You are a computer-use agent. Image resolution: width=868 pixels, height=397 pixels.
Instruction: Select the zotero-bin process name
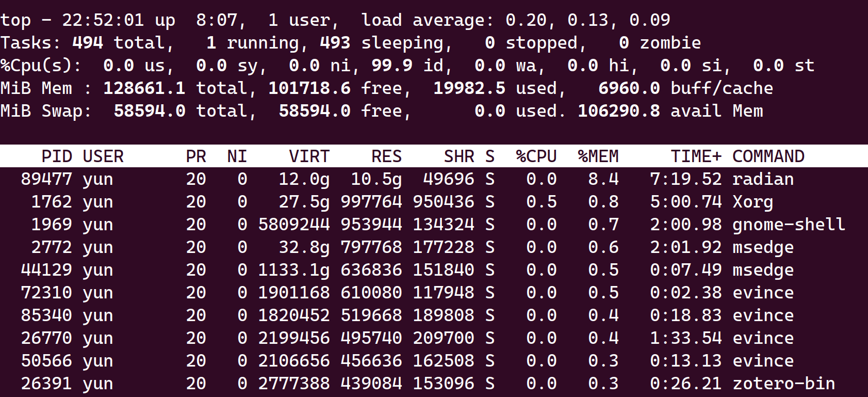point(784,384)
